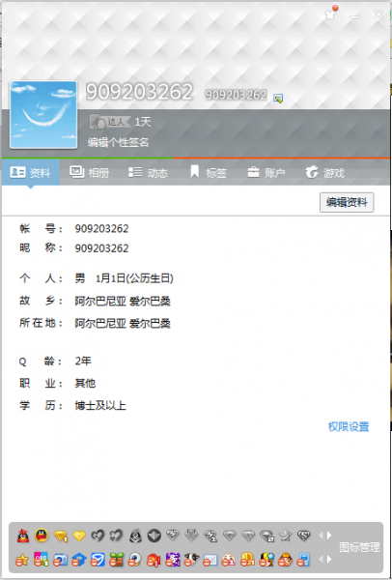The height and width of the screenshot is (580, 392).
Task: Show next icons in the bottom row
Action: 329,560
